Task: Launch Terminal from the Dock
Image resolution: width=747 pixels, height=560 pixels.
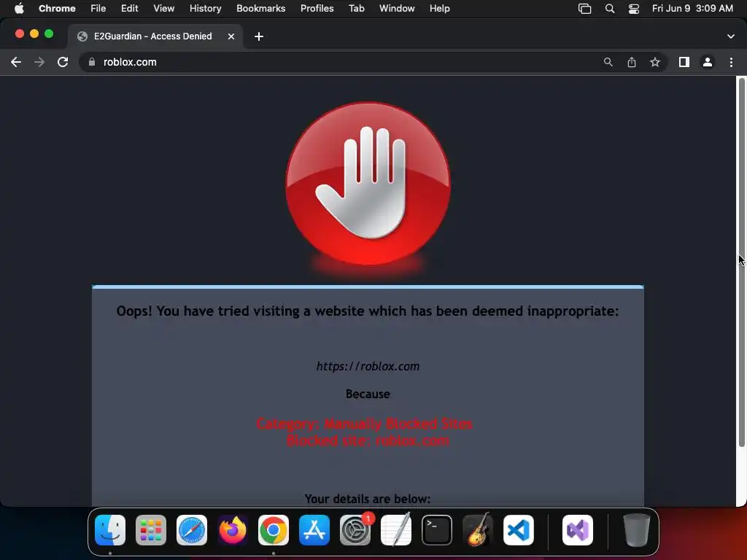Action: pos(437,530)
